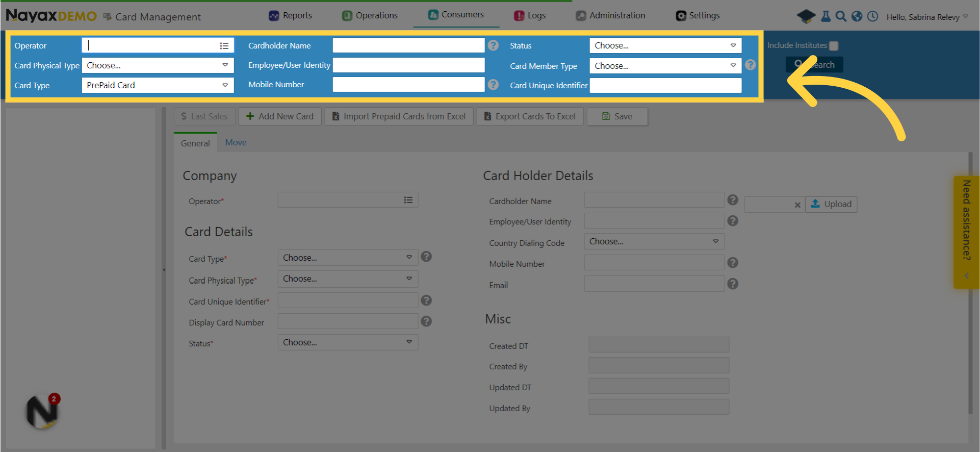Viewport: 980px width, 452px height.
Task: Open the Consumers menu
Action: coord(456,14)
